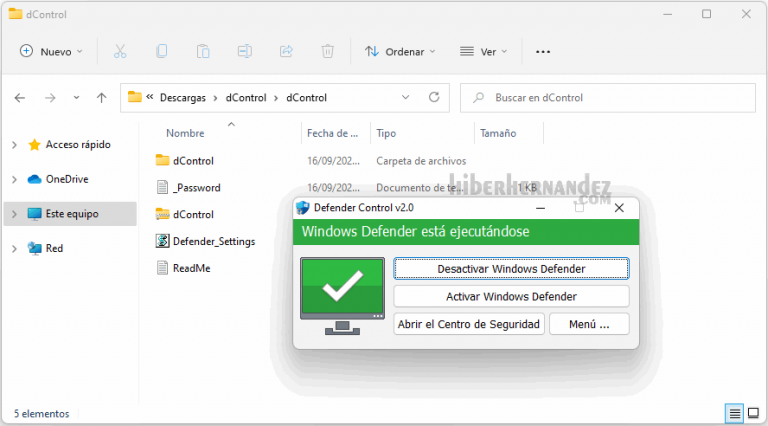The height and width of the screenshot is (426, 768).
Task: Refresh the dControl folder view
Action: 434,98
